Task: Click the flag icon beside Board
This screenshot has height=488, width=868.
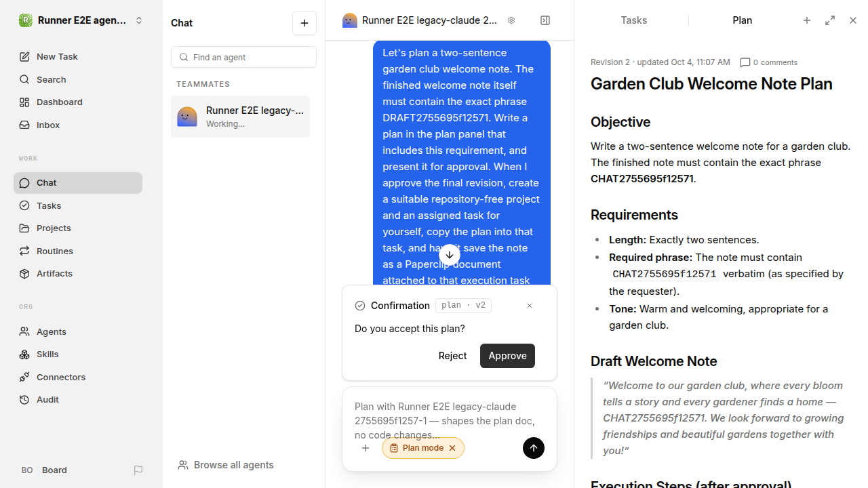Action: [138, 470]
